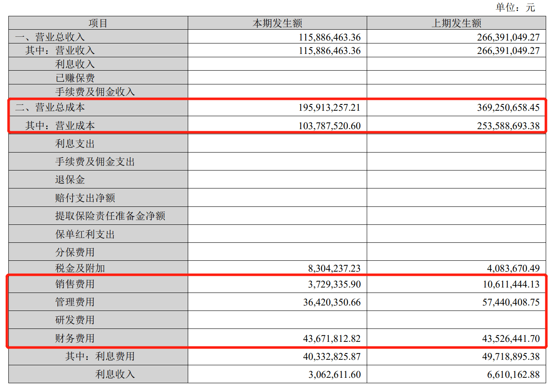Select the 提取保险责任准备金净额 row label

point(110,216)
